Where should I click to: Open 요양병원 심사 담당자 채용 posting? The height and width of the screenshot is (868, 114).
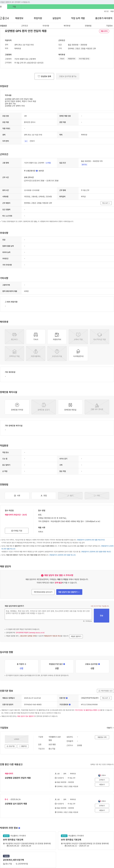[16, 804]
